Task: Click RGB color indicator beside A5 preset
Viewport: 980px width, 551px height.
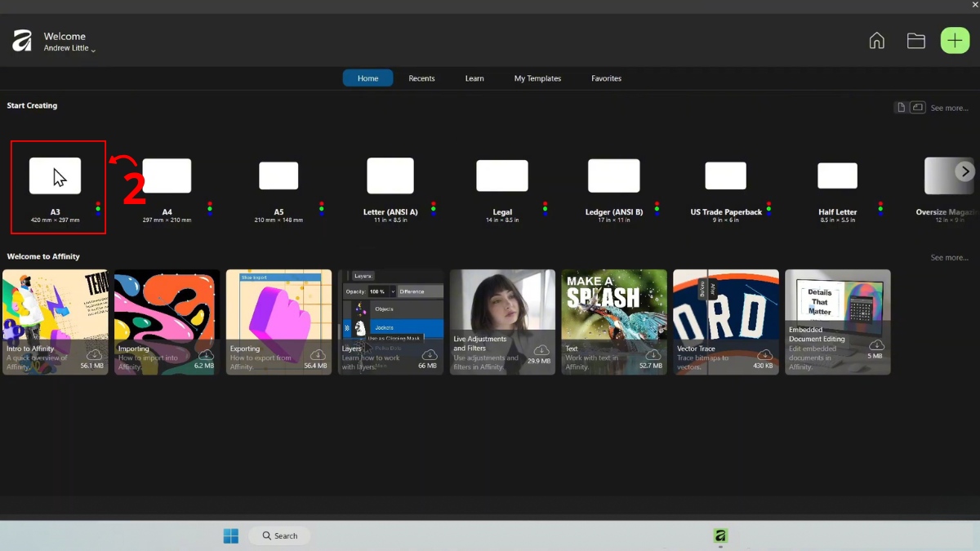Action: click(x=322, y=208)
